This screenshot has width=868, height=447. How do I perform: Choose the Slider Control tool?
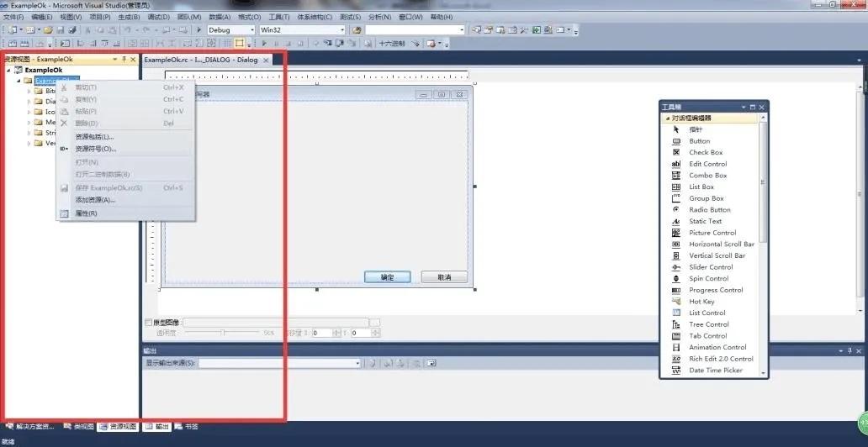click(x=710, y=267)
